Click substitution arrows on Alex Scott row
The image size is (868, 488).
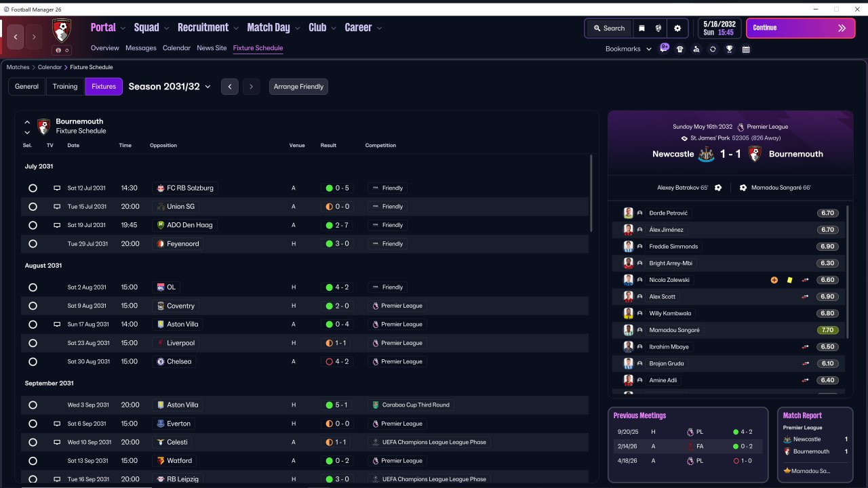(x=806, y=297)
